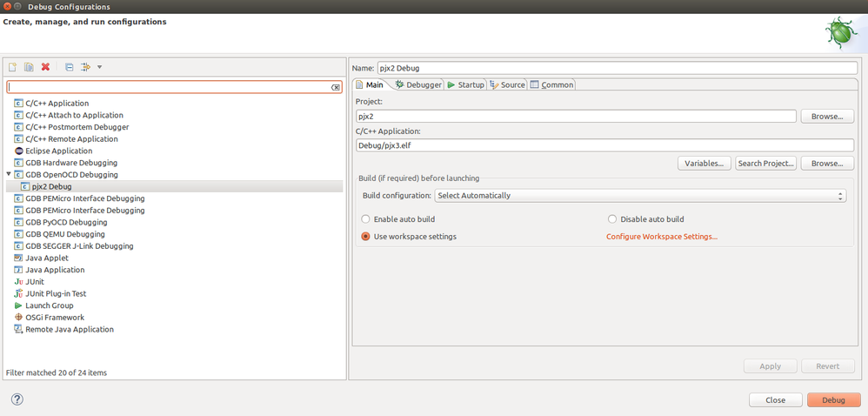Click the C/C++ Application field Debug/pjx3.elf
868x416 pixels.
point(604,145)
